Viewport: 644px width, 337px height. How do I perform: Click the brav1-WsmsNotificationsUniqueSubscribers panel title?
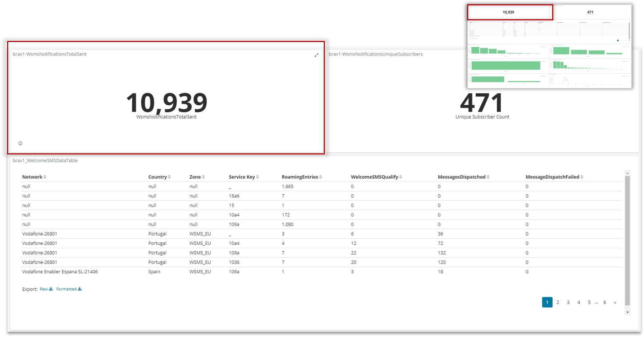point(376,54)
